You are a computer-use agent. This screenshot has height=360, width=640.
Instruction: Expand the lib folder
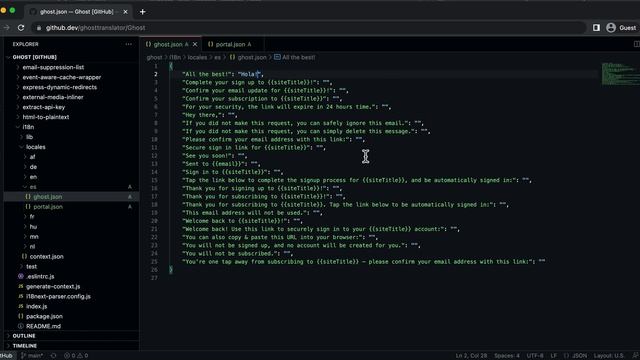click(29, 137)
